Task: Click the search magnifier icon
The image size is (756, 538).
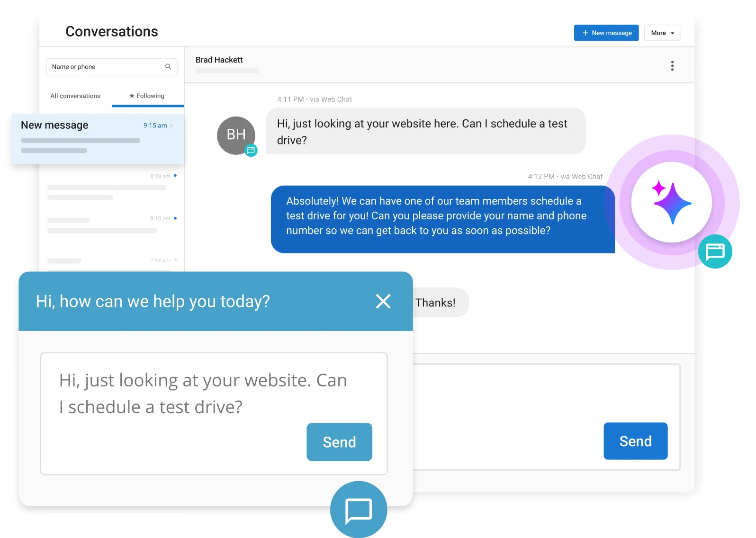Action: 168,67
